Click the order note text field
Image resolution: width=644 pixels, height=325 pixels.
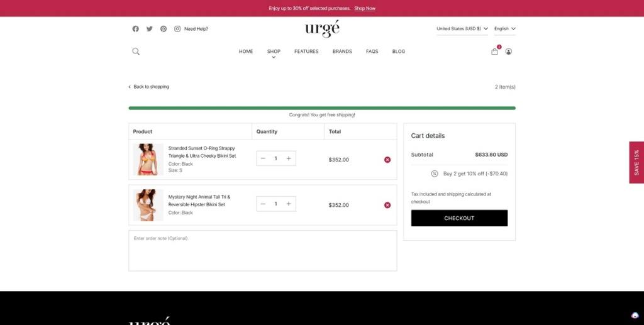[x=262, y=250]
